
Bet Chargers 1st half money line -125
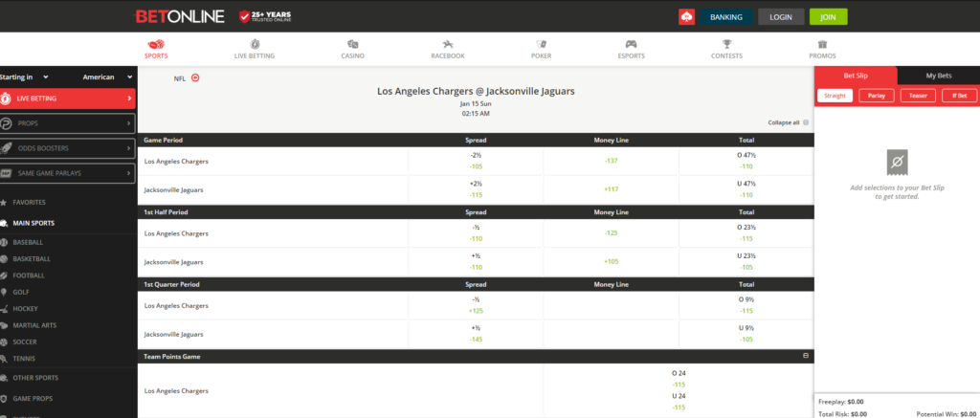pyautogui.click(x=611, y=233)
